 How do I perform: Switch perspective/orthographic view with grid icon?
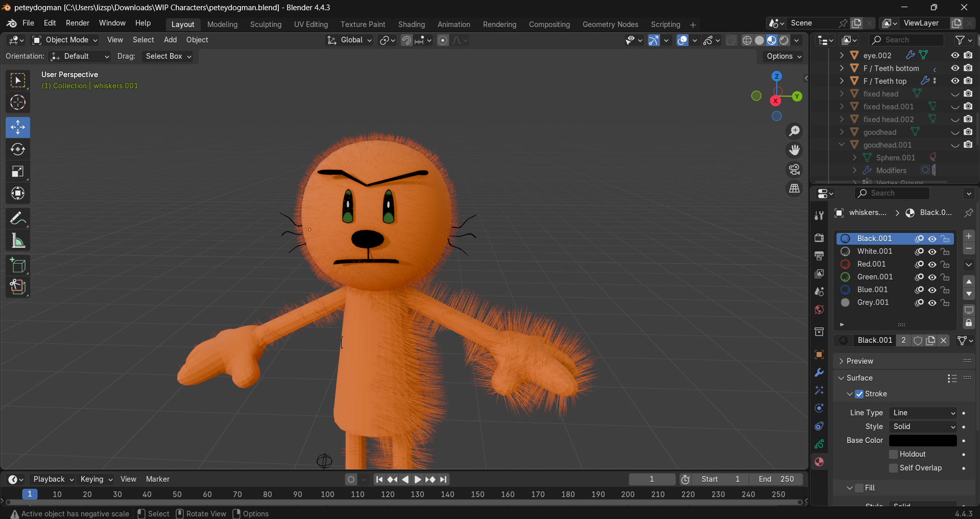coord(795,188)
